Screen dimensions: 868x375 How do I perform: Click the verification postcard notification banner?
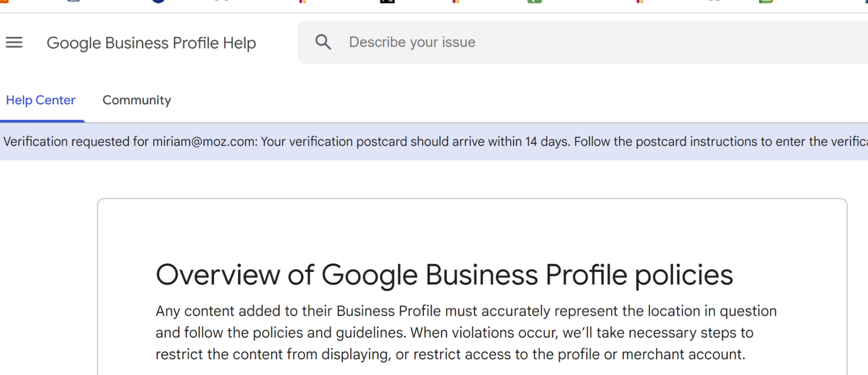(x=434, y=142)
